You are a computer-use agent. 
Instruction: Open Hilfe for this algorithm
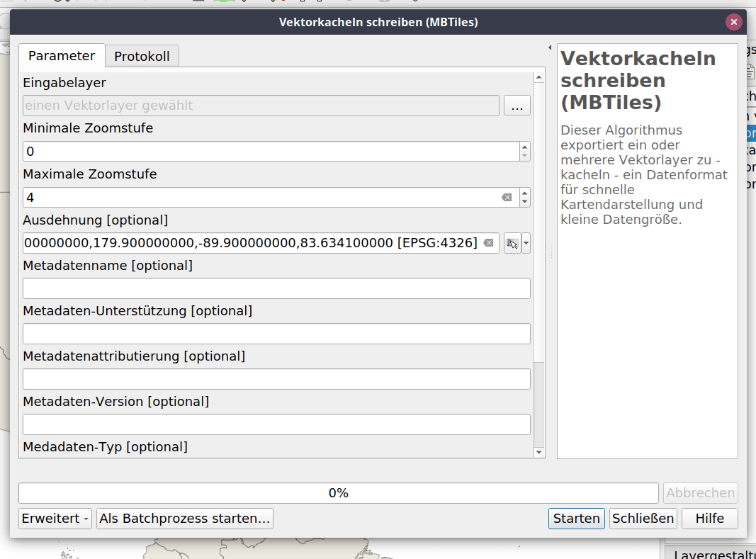tap(709, 519)
